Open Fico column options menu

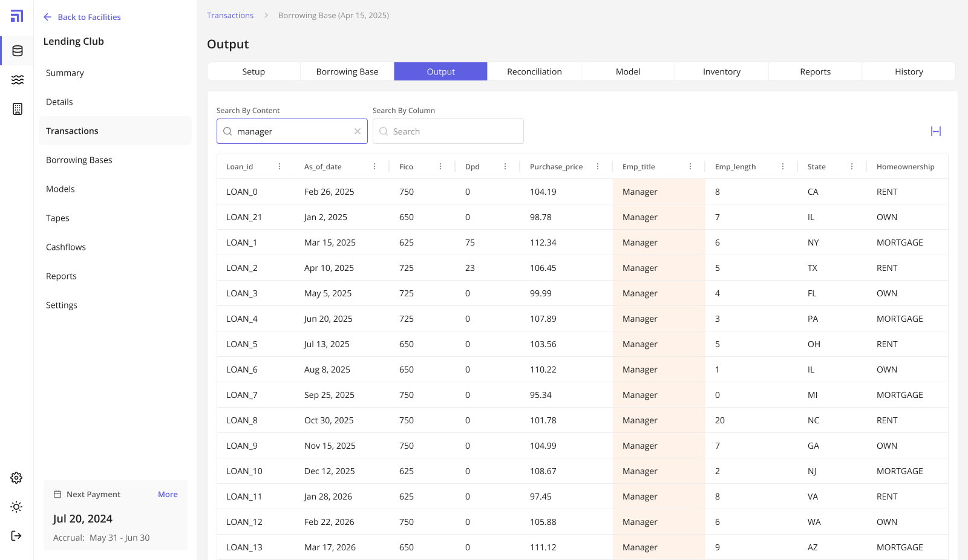440,166
